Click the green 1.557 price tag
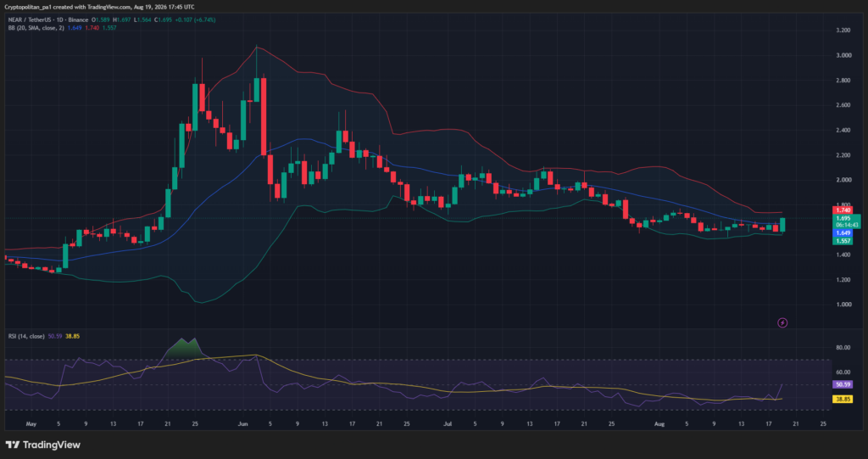 coord(843,241)
